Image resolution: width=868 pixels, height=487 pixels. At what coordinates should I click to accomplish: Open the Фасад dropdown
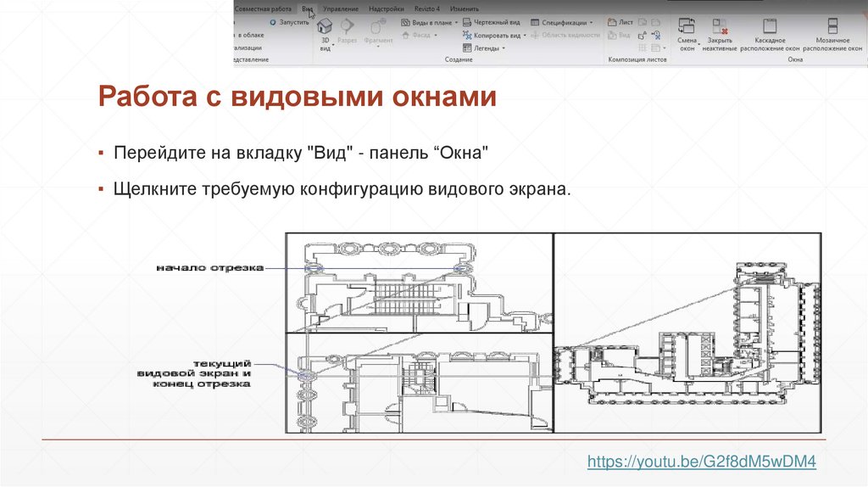[x=436, y=36]
